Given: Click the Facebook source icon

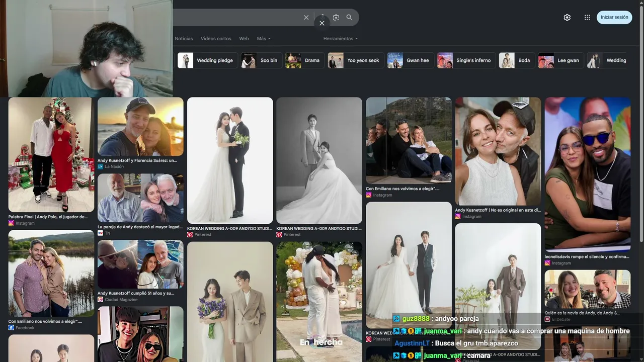Looking at the screenshot, I should pyautogui.click(x=11, y=328).
